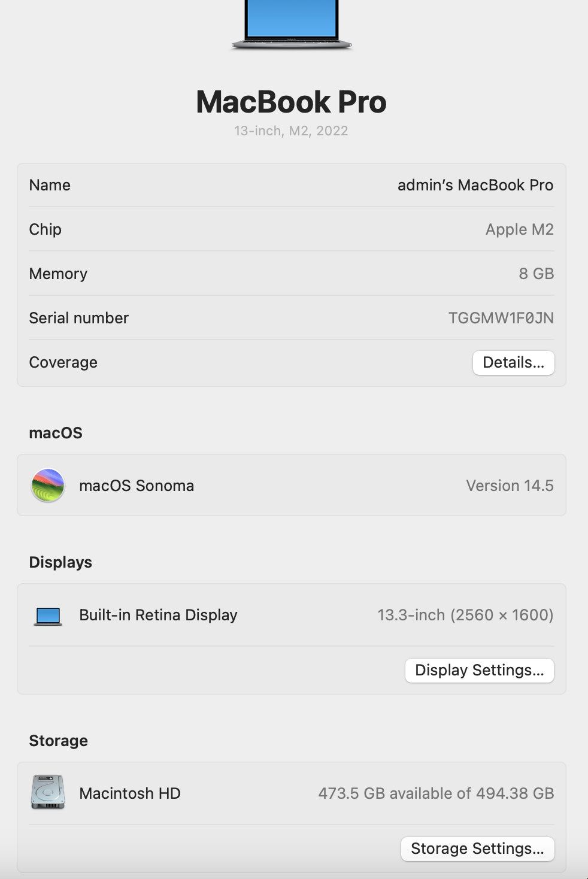Click the macOS Sonoma logo icon
The image size is (588, 879).
[48, 485]
